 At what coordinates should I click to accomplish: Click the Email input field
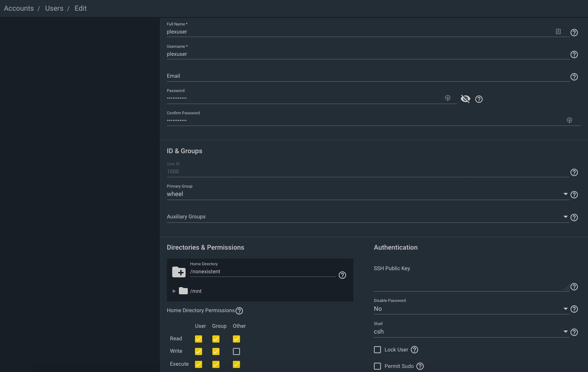[x=368, y=76]
